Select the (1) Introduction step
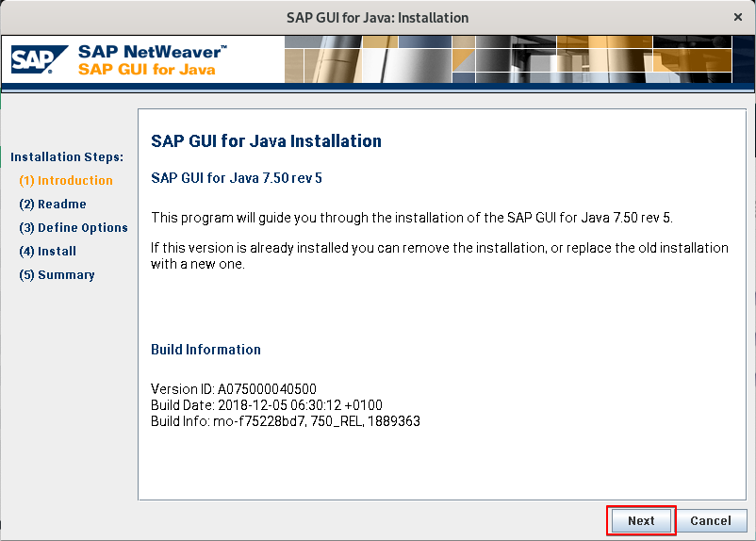 tap(66, 180)
